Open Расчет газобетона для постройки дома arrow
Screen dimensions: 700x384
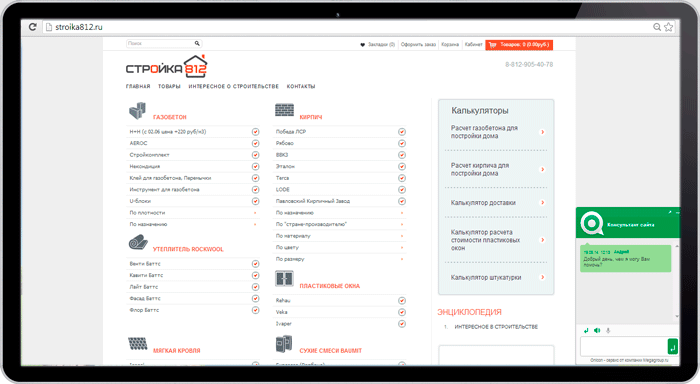click(542, 132)
